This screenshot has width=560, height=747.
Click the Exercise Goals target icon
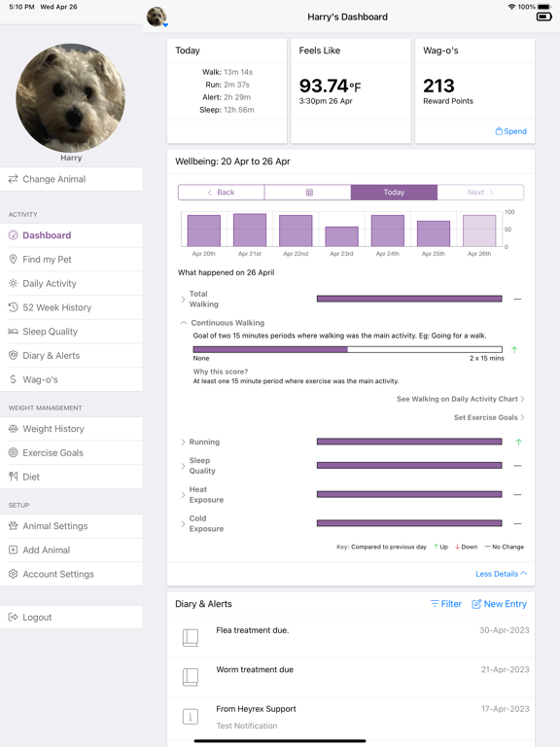(x=14, y=452)
